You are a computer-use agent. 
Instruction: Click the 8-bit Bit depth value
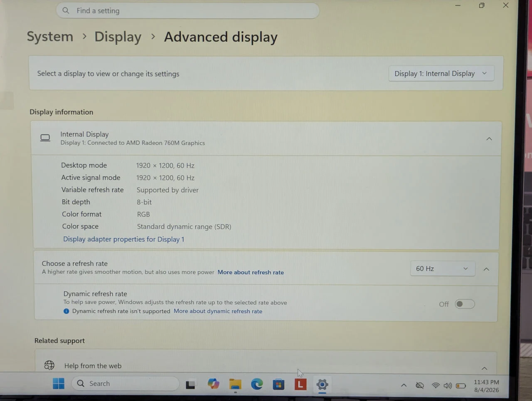coord(144,202)
